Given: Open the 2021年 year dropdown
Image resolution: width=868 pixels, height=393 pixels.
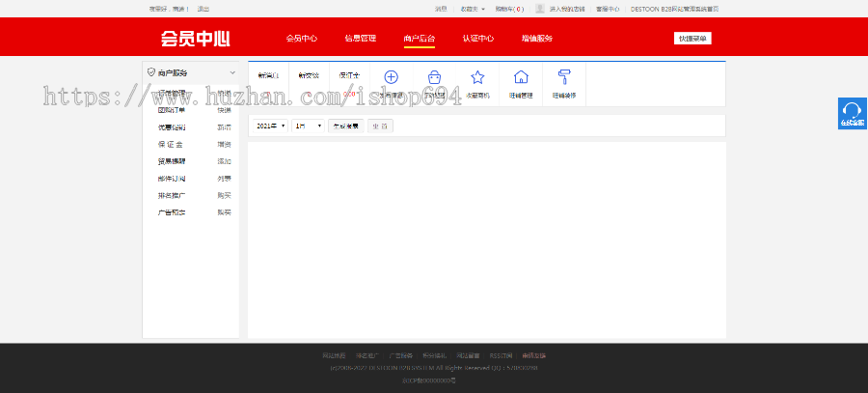Looking at the screenshot, I should point(269,126).
